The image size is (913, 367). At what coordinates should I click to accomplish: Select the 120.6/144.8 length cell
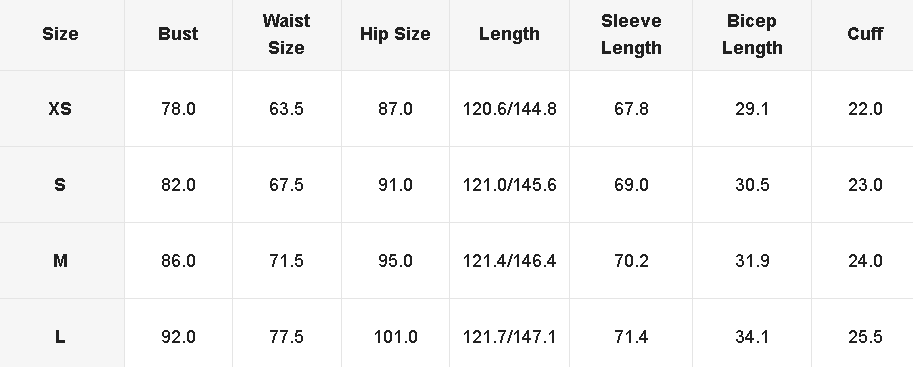(x=509, y=109)
